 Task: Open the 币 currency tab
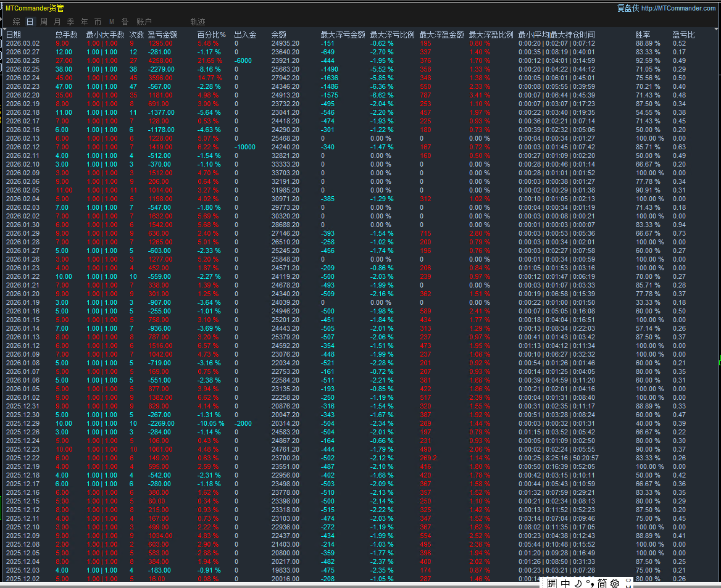(98, 22)
